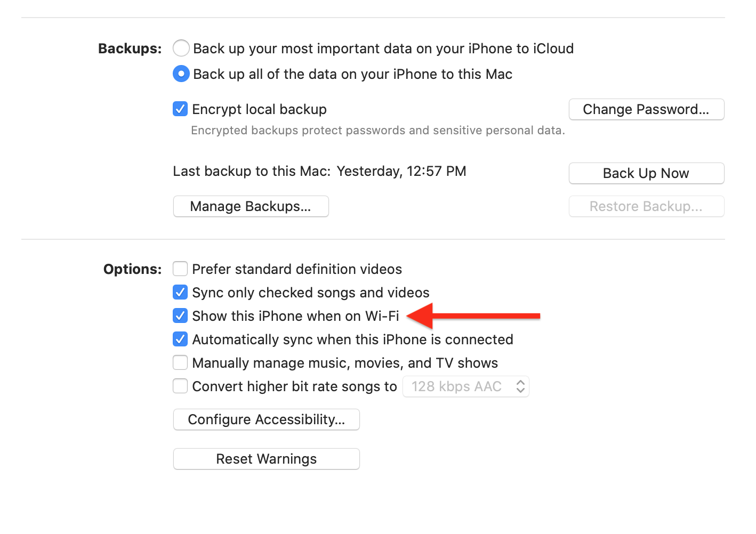Enable Prefer standard definition videos

point(180,269)
